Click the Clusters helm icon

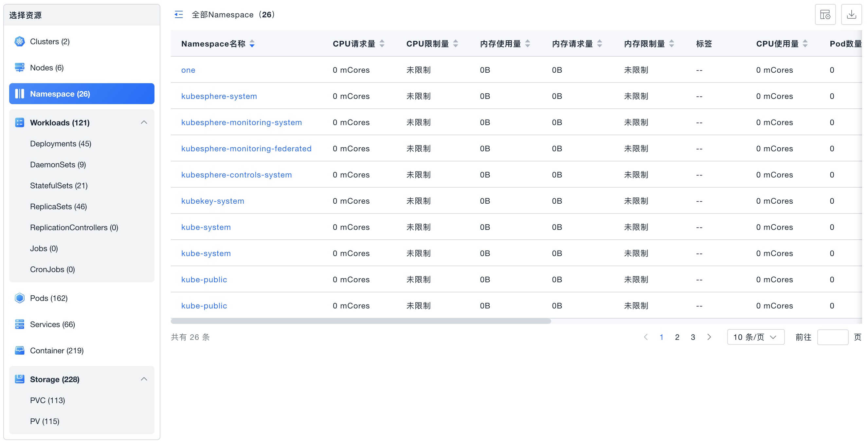tap(20, 42)
